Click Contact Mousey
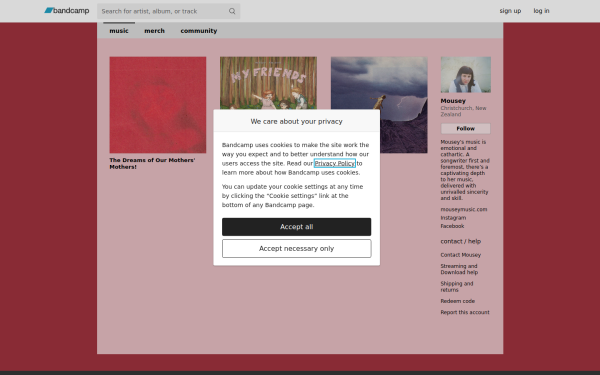Viewport: 600px width, 375px height. (461, 255)
